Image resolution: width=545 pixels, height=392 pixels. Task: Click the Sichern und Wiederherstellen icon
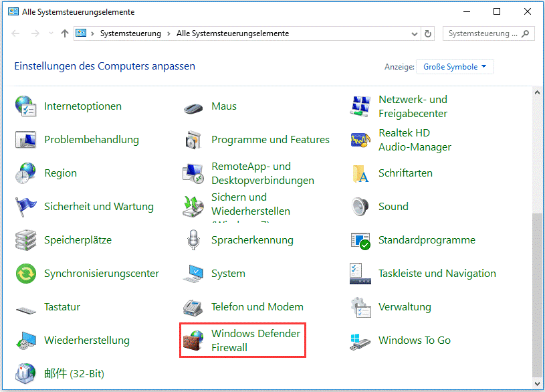[x=193, y=207]
